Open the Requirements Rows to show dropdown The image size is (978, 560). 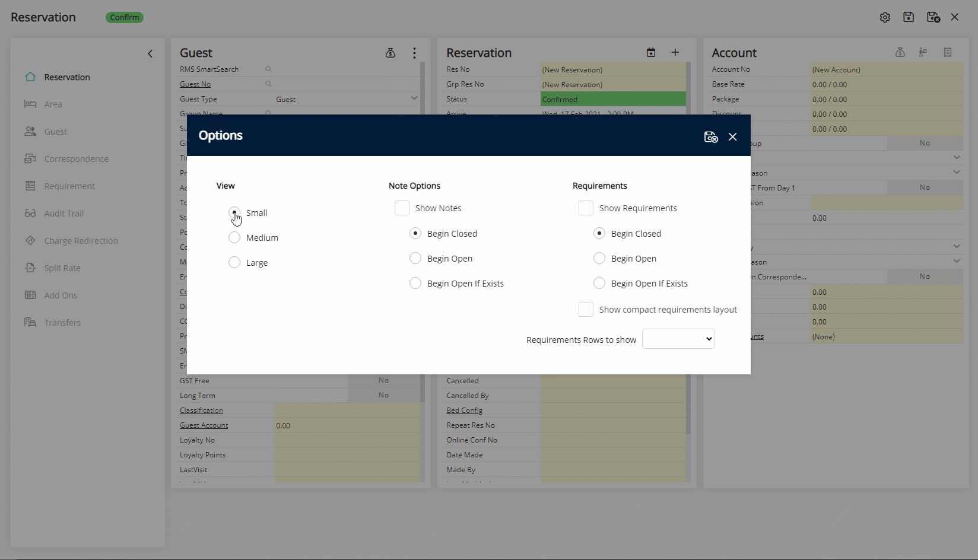(x=678, y=339)
